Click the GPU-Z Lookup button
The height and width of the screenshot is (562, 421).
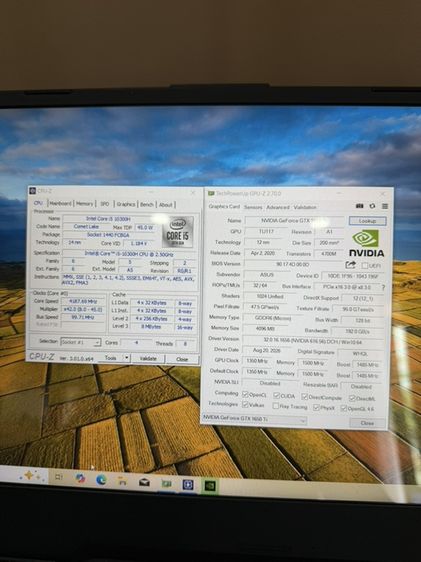click(367, 221)
